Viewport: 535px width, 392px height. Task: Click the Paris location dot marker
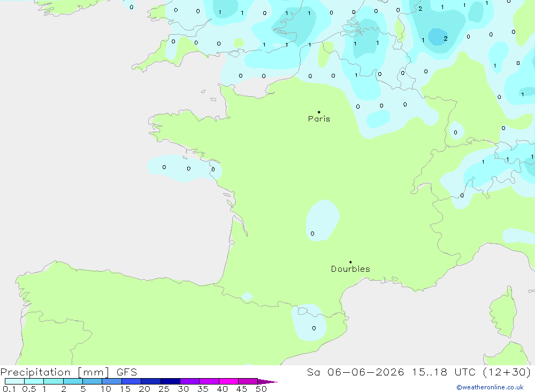(x=319, y=112)
